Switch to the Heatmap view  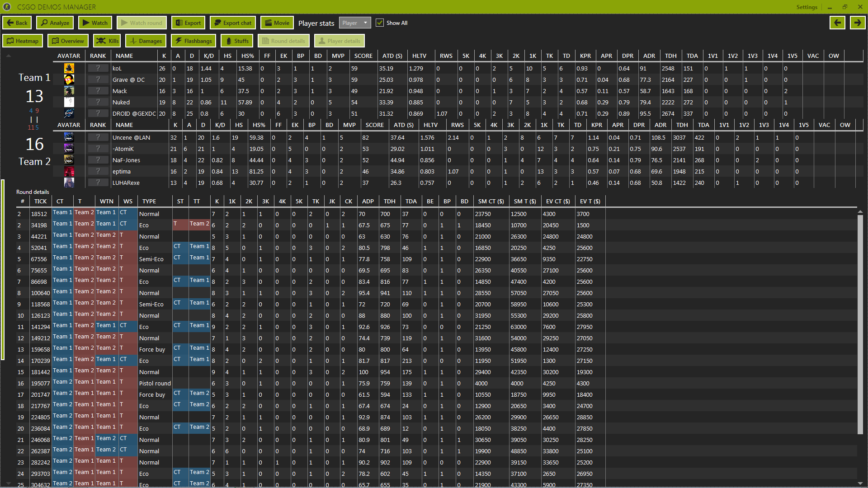point(23,41)
